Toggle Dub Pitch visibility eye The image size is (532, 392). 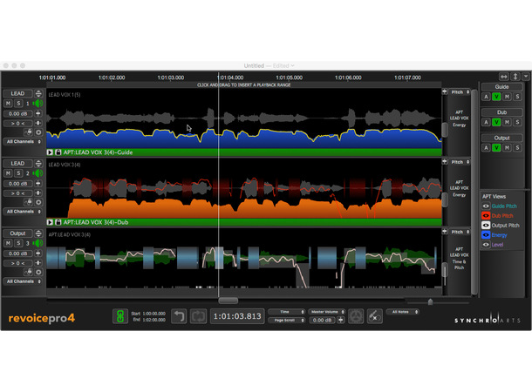pyautogui.click(x=486, y=215)
